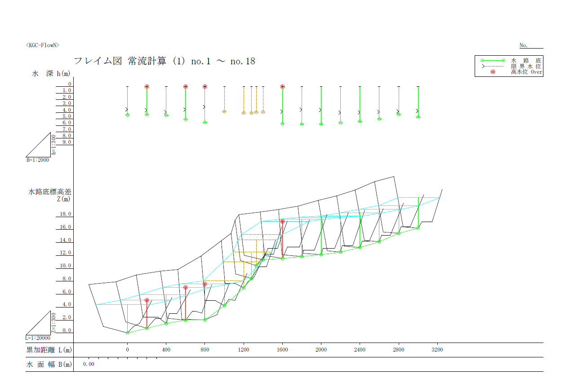Click orange depth marker at distance 1000
The image size is (565, 392).
[224, 111]
